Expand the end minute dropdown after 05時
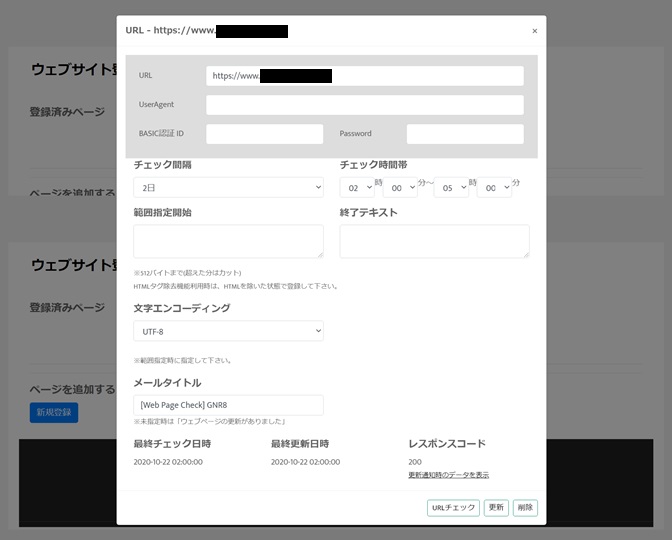 click(493, 187)
